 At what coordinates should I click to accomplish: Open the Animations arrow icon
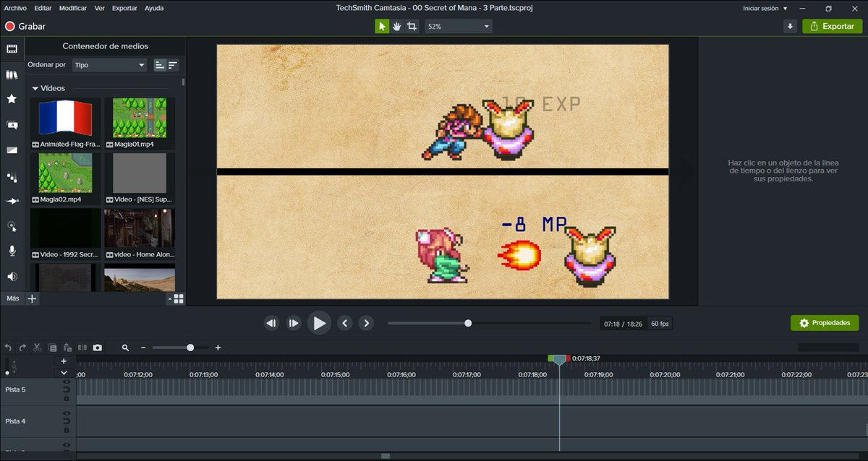[x=12, y=202]
